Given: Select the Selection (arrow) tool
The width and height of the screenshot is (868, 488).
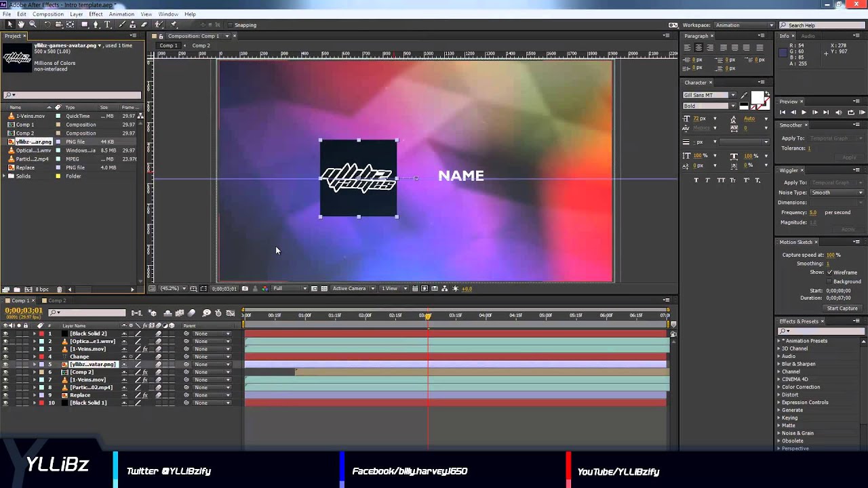Looking at the screenshot, I should (x=9, y=24).
